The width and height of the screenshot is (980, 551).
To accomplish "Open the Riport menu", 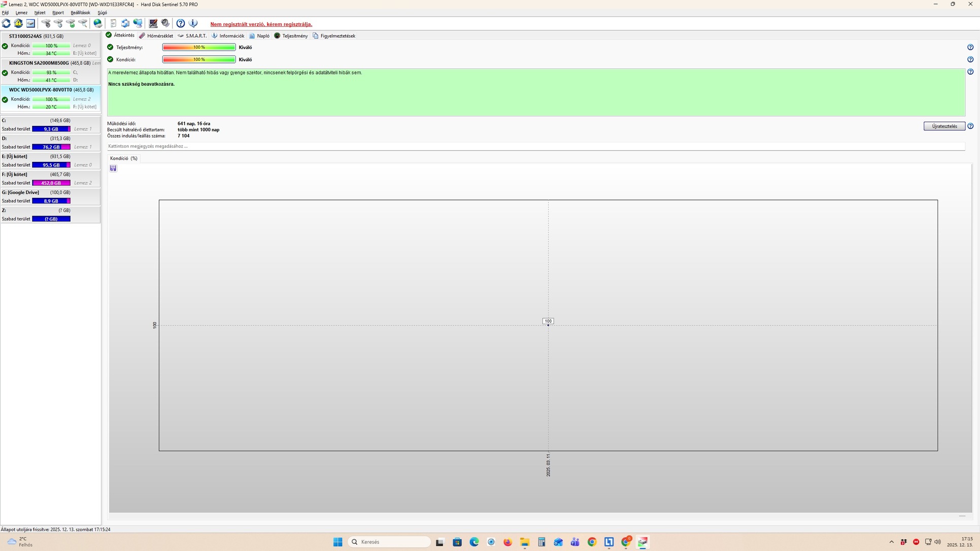I will click(58, 13).
